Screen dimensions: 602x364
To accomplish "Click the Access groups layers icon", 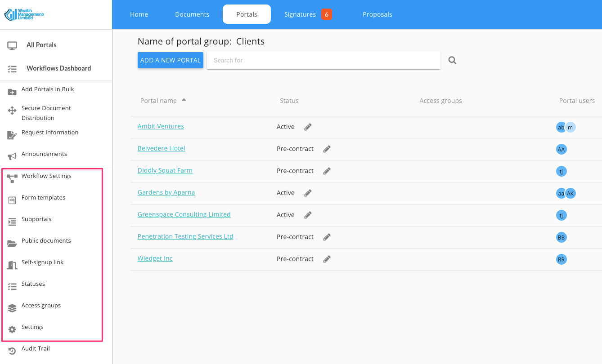I will (12, 308).
